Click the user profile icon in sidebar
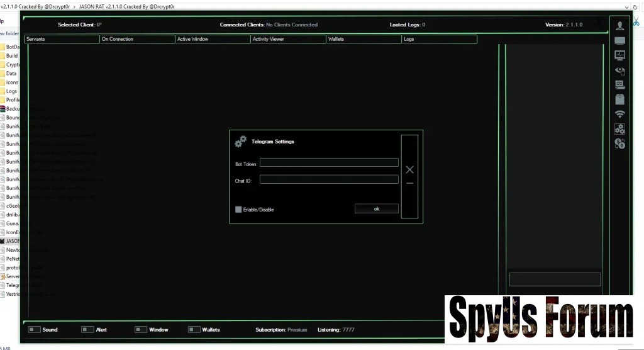This screenshot has width=644, height=350. coord(620,26)
